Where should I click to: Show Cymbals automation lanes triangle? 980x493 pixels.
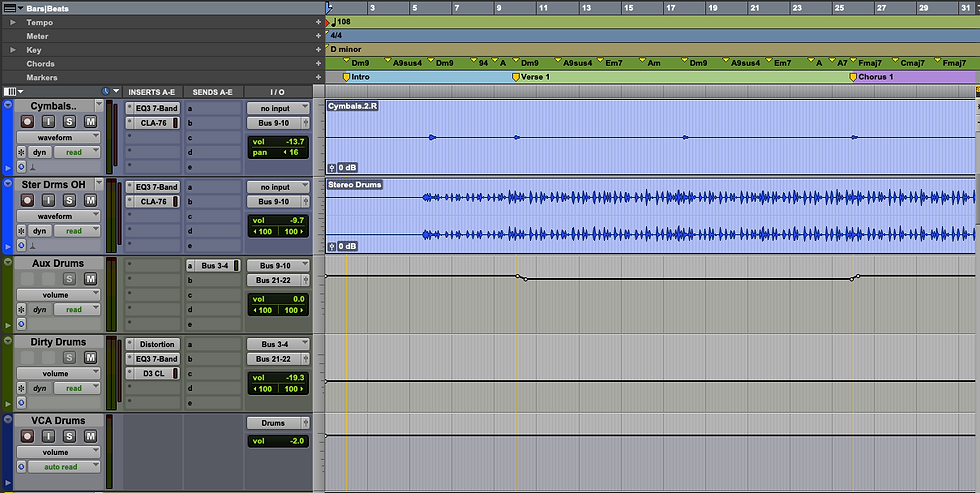coord(8,168)
